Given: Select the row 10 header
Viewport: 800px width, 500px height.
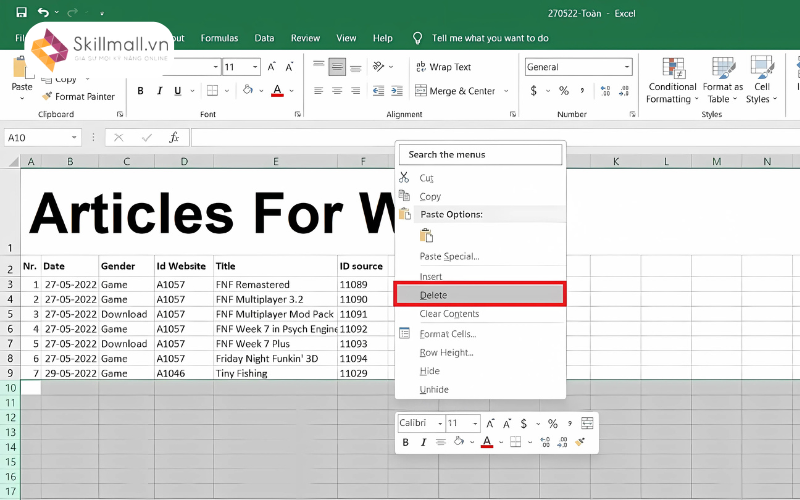Looking at the screenshot, I should pyautogui.click(x=10, y=388).
